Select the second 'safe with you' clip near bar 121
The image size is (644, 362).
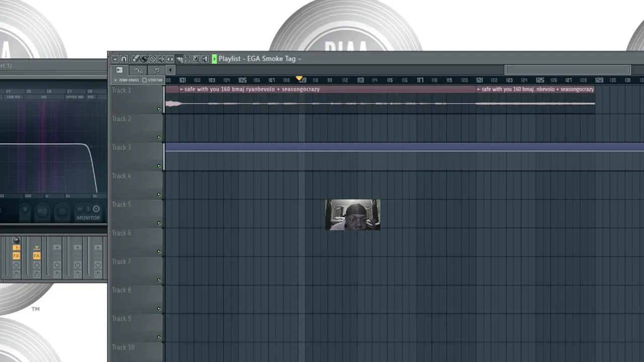coord(535,100)
